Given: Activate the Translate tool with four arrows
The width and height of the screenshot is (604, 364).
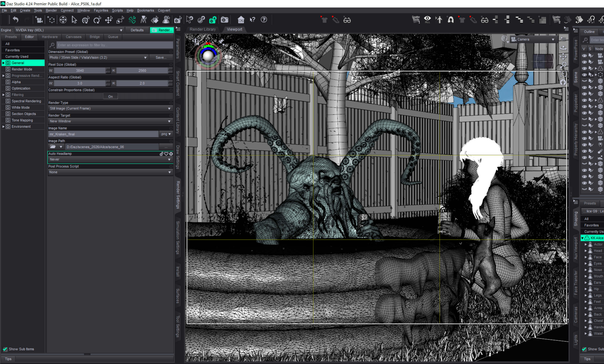Looking at the screenshot, I should point(109,20).
